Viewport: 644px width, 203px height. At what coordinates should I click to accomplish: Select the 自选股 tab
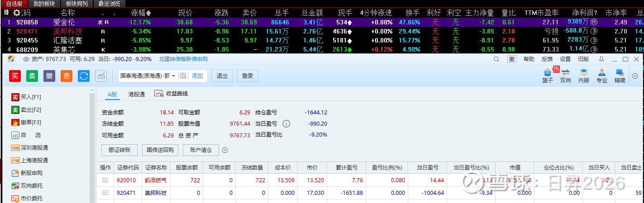point(14,4)
